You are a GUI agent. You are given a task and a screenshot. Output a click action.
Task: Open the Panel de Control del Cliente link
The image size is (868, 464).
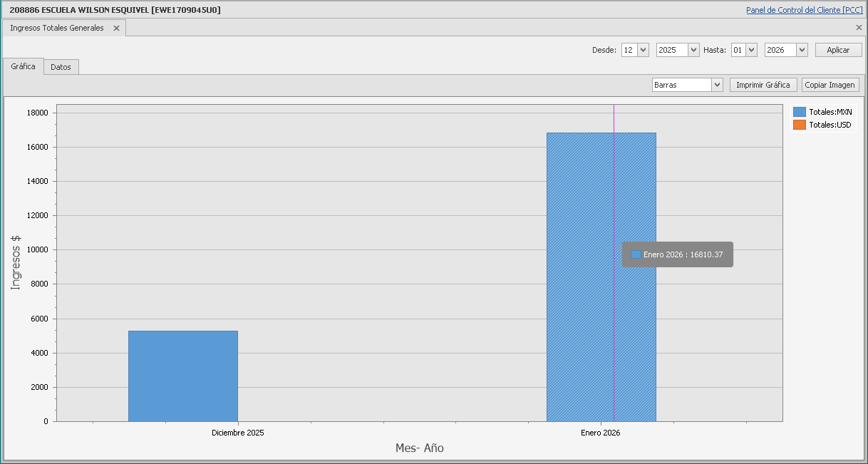coord(804,10)
